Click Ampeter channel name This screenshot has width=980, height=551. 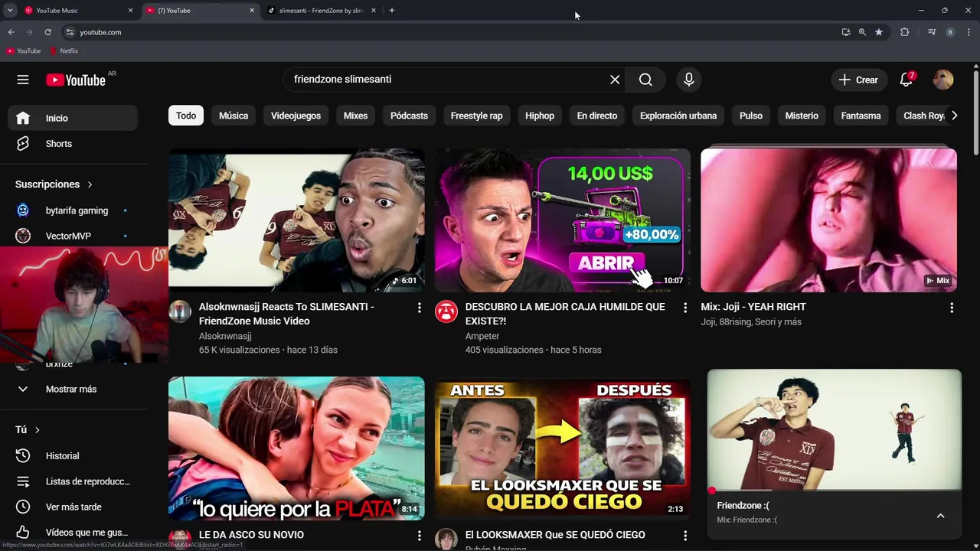click(x=482, y=336)
